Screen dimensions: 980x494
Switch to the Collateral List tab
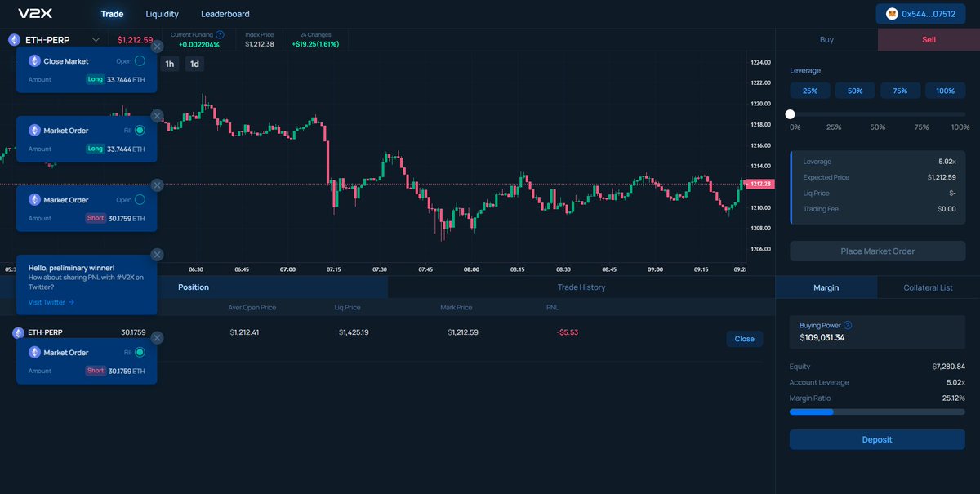point(929,287)
